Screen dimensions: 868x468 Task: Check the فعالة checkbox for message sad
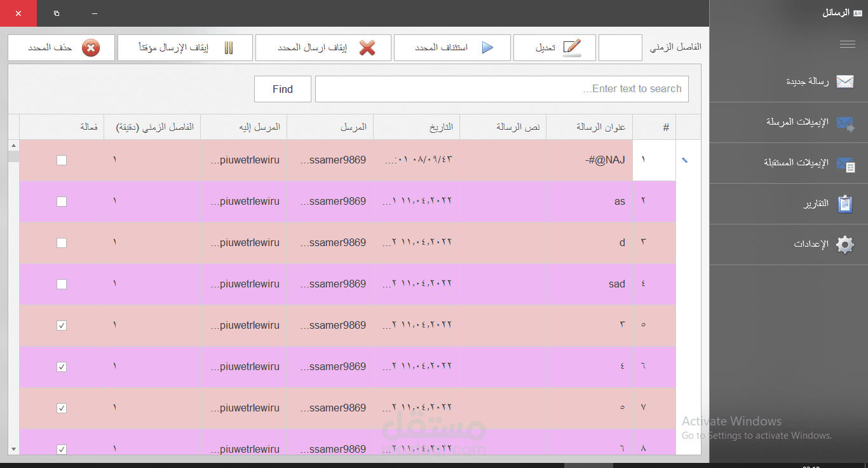pos(62,284)
